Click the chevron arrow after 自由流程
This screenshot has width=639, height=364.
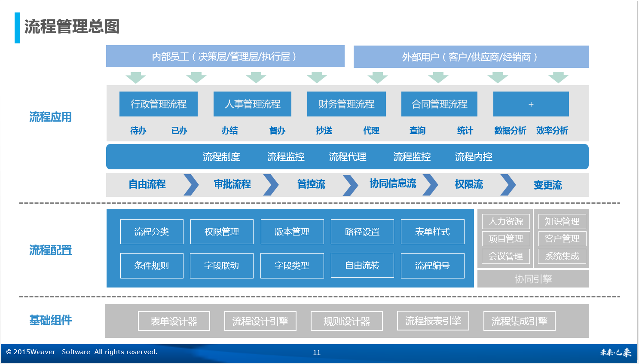(191, 185)
